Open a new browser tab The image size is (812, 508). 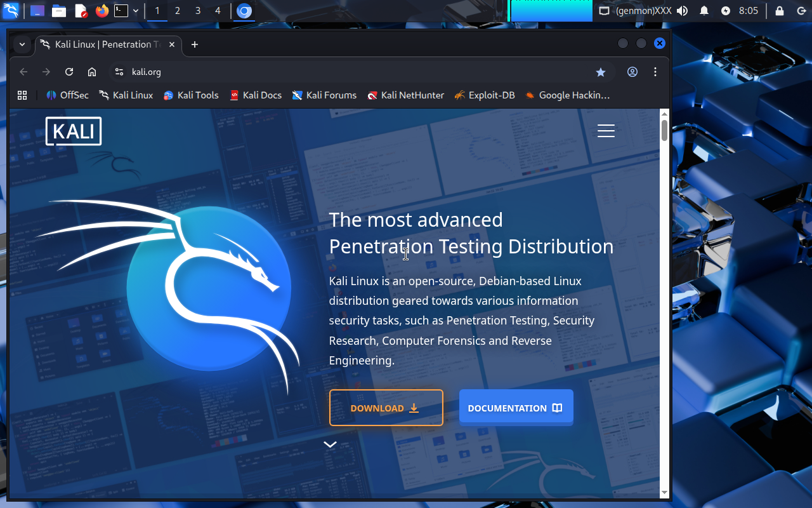point(195,44)
